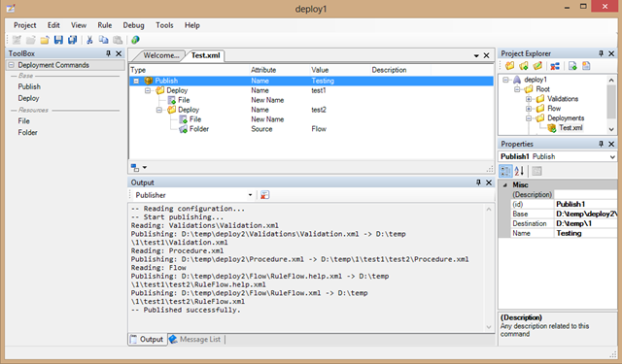Save all with the multiple floppy icon
This screenshot has width=622, height=364.
[72, 40]
